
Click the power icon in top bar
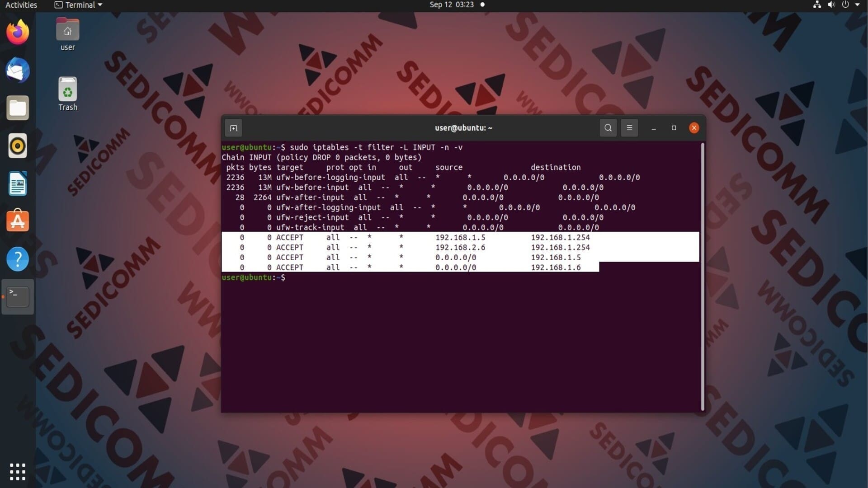pyautogui.click(x=845, y=5)
